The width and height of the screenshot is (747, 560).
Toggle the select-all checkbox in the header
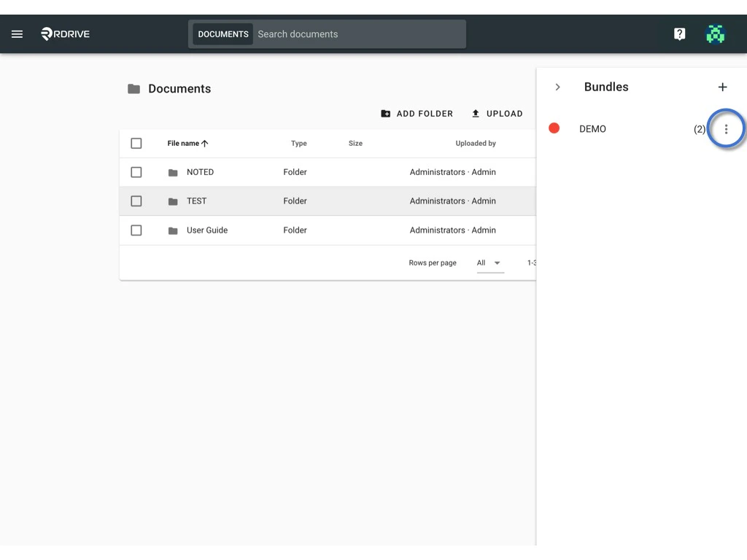[136, 144]
